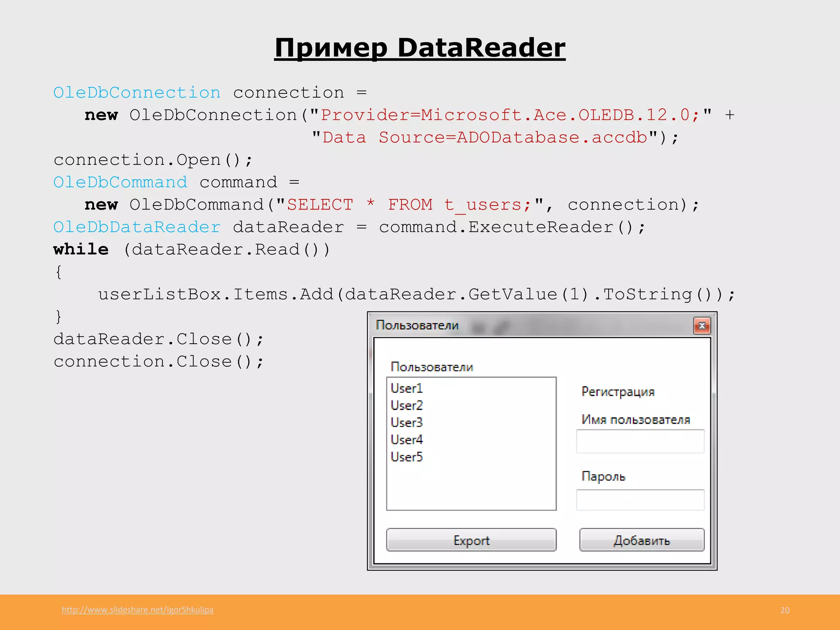840x630 pixels.
Task: Click the SELECT * FROM t_users; string
Action: 409,205
